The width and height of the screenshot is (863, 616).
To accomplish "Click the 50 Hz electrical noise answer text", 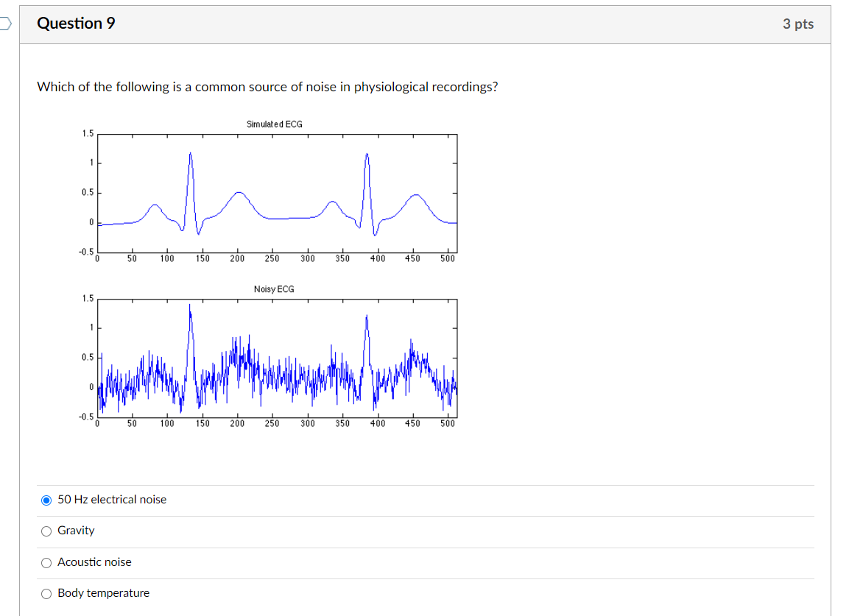I will point(111,500).
